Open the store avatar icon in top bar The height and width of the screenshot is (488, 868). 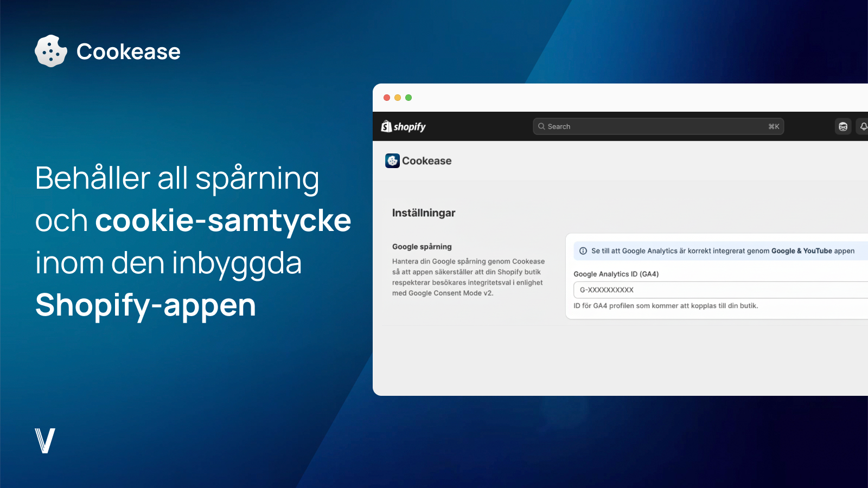pyautogui.click(x=843, y=126)
